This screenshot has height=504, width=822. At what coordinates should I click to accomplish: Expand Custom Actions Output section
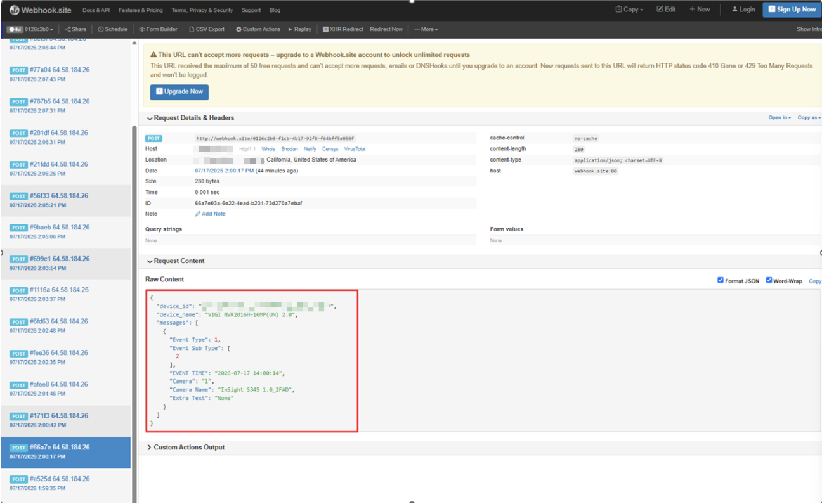pyautogui.click(x=185, y=448)
